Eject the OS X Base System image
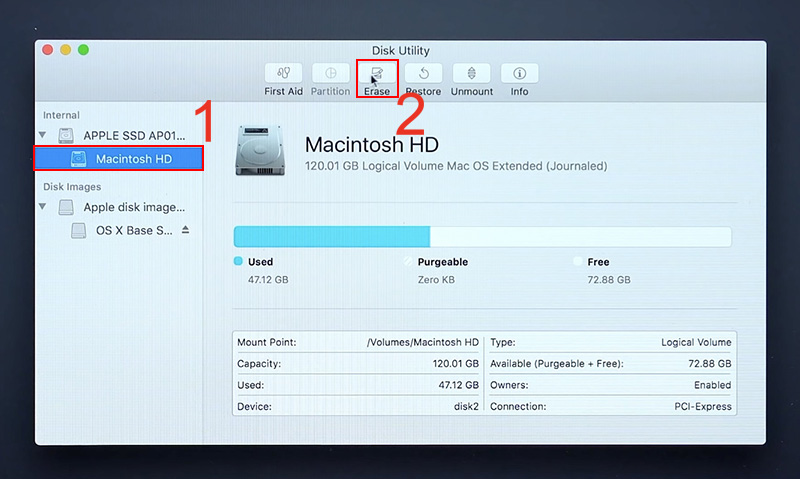The width and height of the screenshot is (800, 479). (186, 230)
